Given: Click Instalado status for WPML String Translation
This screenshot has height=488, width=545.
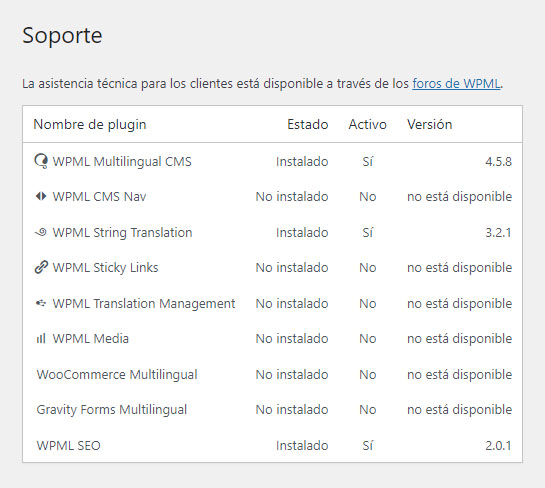Looking at the screenshot, I should (302, 233).
